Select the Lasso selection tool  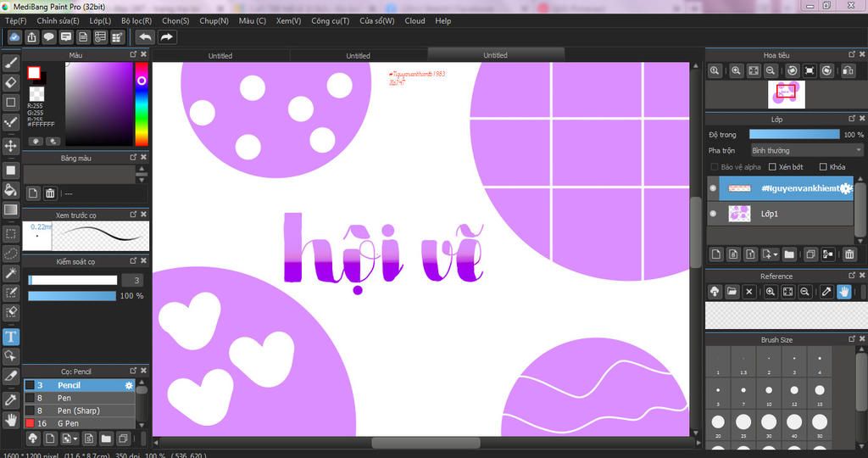(x=10, y=253)
